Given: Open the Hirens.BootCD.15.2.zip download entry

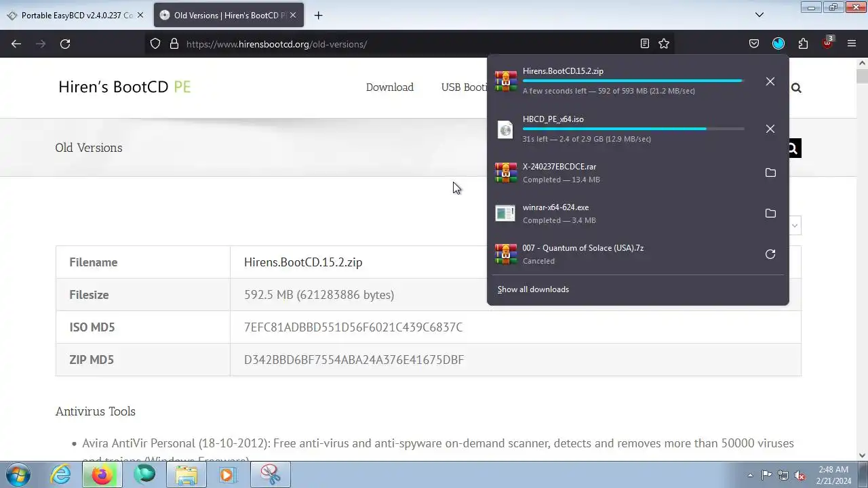Looking at the screenshot, I should point(623,81).
